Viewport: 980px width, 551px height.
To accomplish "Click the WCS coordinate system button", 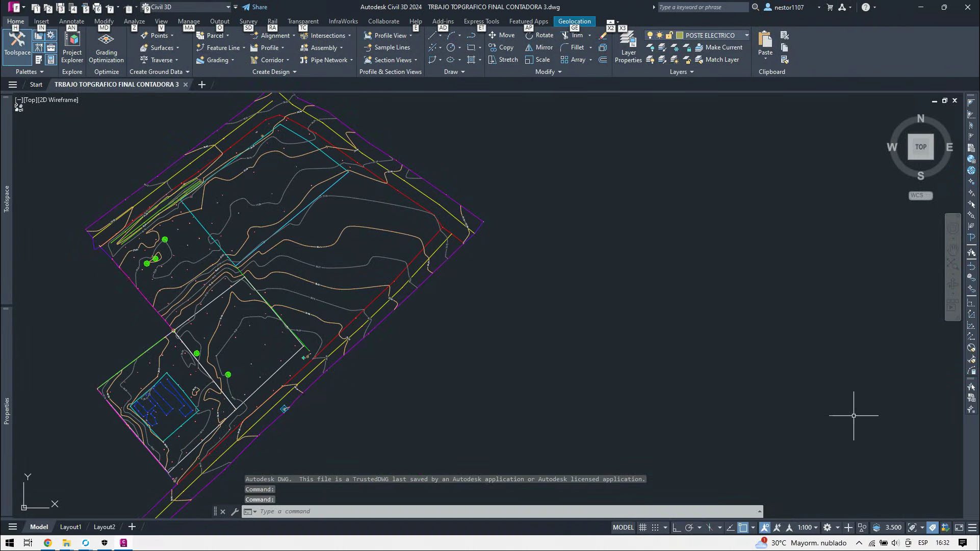I will tap(920, 196).
